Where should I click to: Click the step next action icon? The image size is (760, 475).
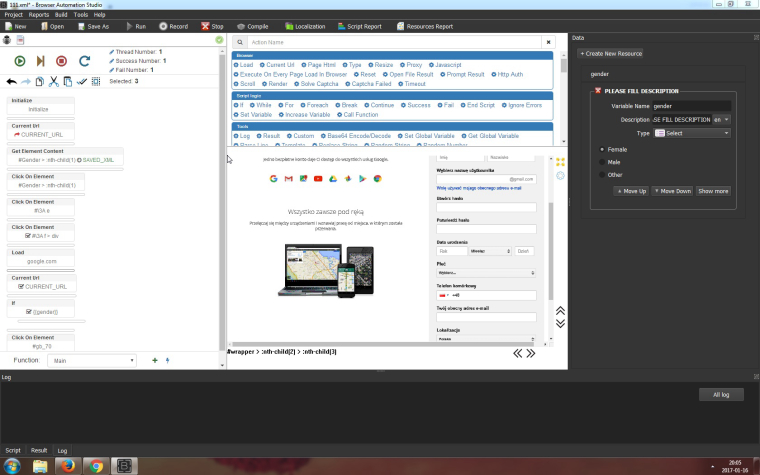41,61
